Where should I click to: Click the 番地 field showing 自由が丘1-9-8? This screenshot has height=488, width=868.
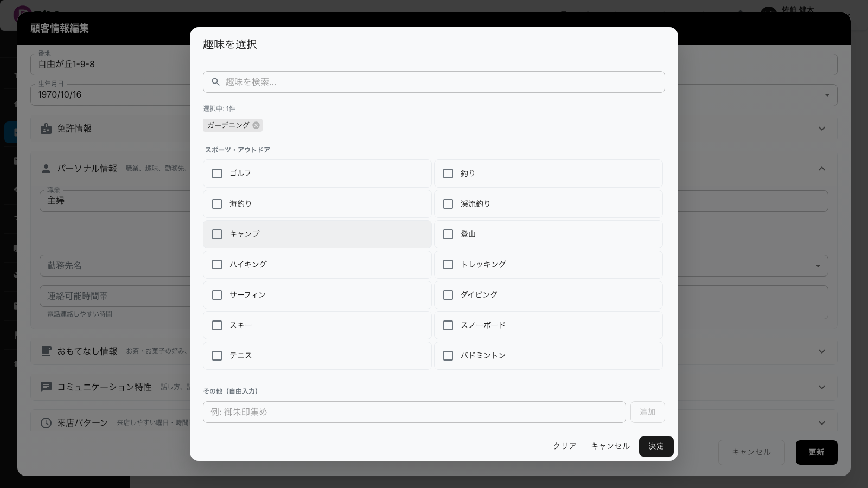click(110, 64)
